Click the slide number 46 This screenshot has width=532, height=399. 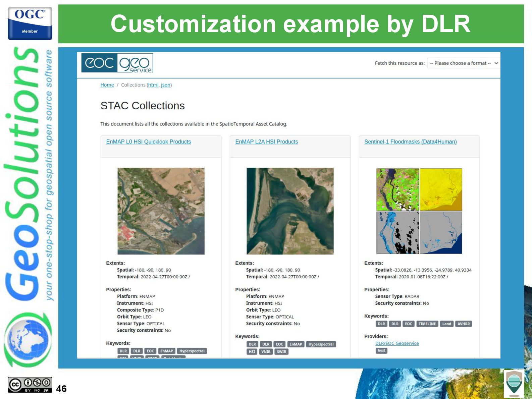point(61,389)
